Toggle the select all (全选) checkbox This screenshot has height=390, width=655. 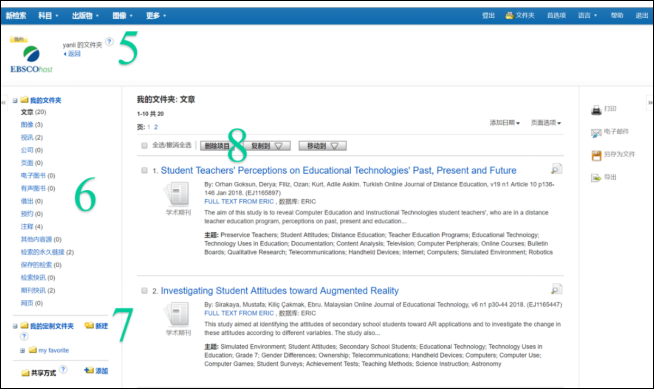tap(144, 145)
